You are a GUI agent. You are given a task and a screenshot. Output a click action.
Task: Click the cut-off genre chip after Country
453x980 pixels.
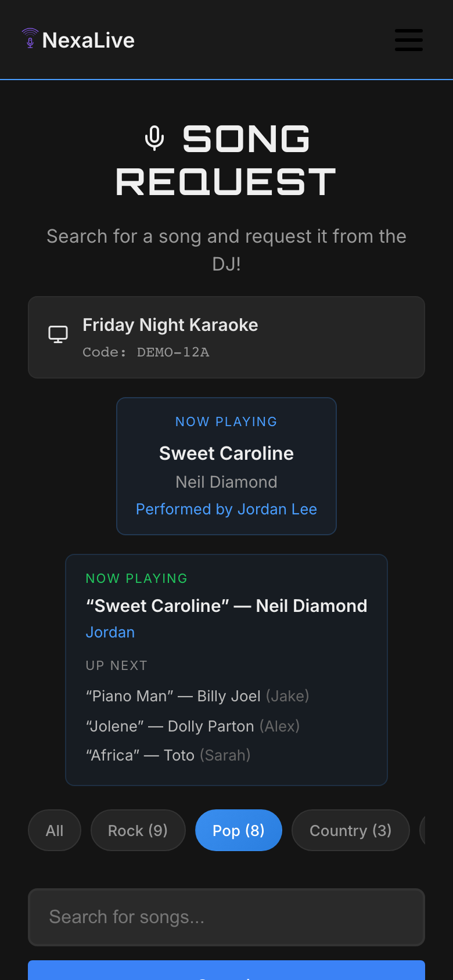point(422,830)
